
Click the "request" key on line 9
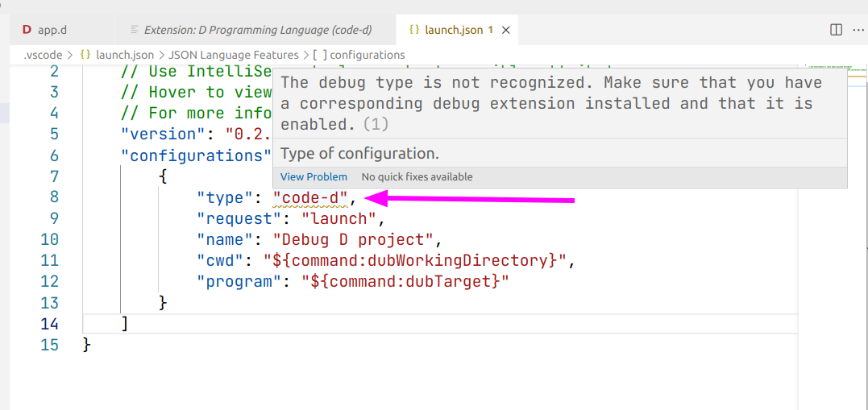239,218
